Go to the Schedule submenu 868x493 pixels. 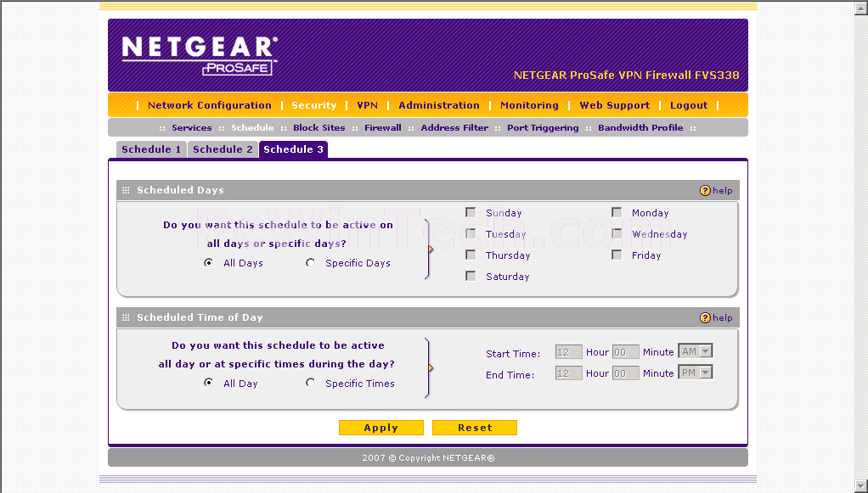(x=252, y=128)
